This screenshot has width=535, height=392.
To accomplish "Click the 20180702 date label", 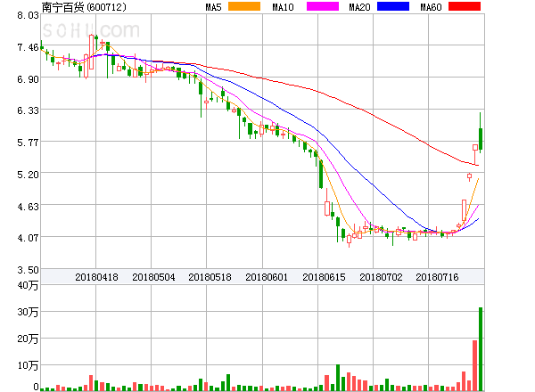I will [381, 277].
